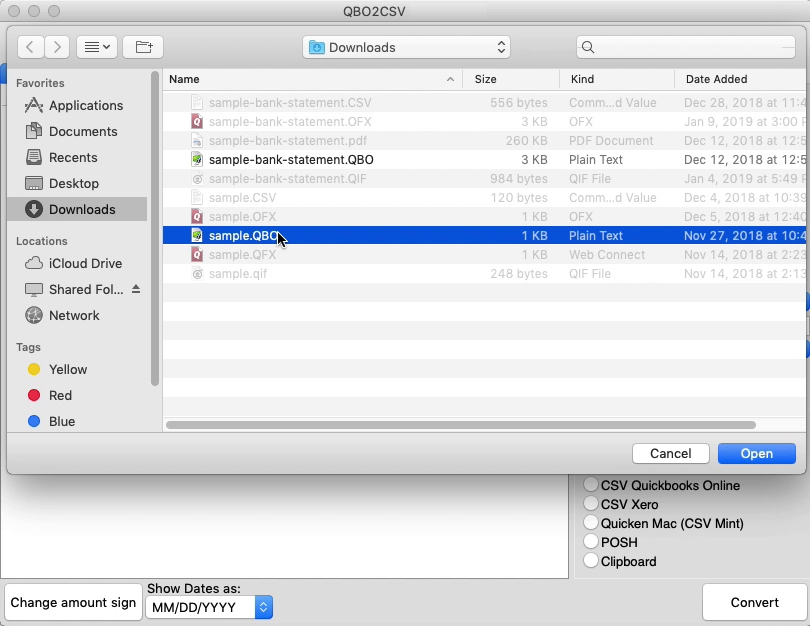Toggle the Name column sort order arrow

[x=450, y=79]
